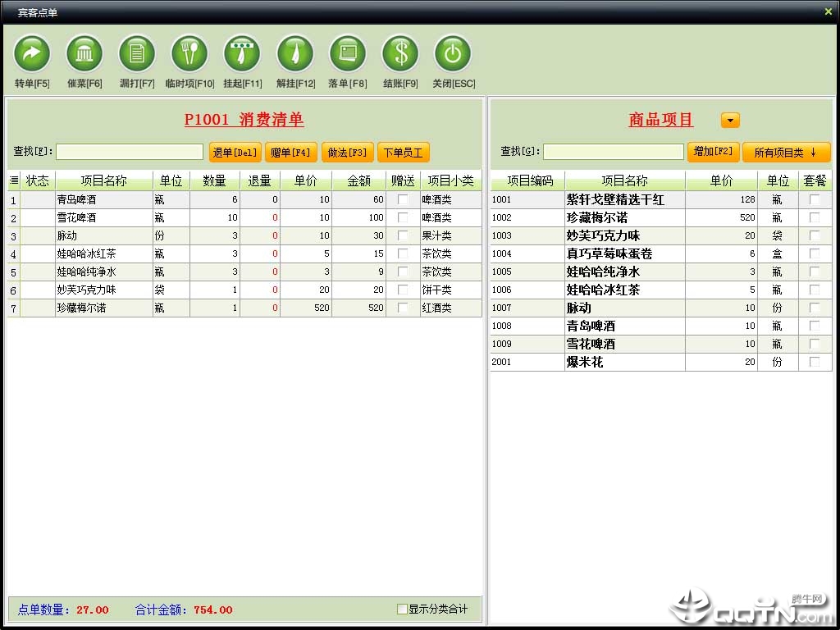
Task: Sort by the 数量 column header
Action: pyautogui.click(x=214, y=180)
